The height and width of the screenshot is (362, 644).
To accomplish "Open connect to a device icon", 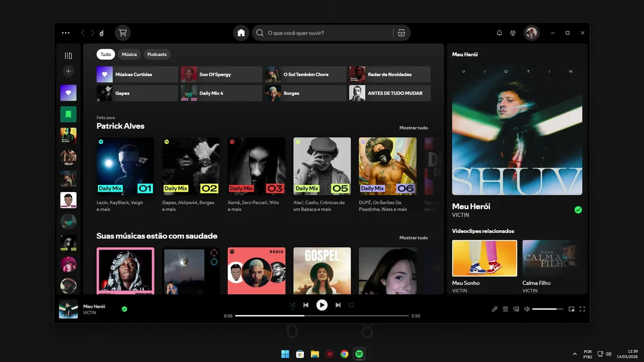I will point(516,309).
